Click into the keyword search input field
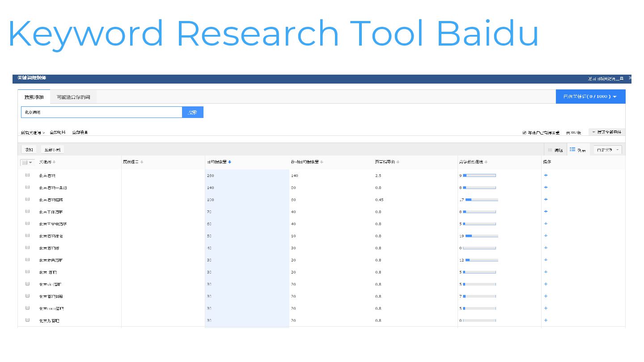 pos(102,112)
